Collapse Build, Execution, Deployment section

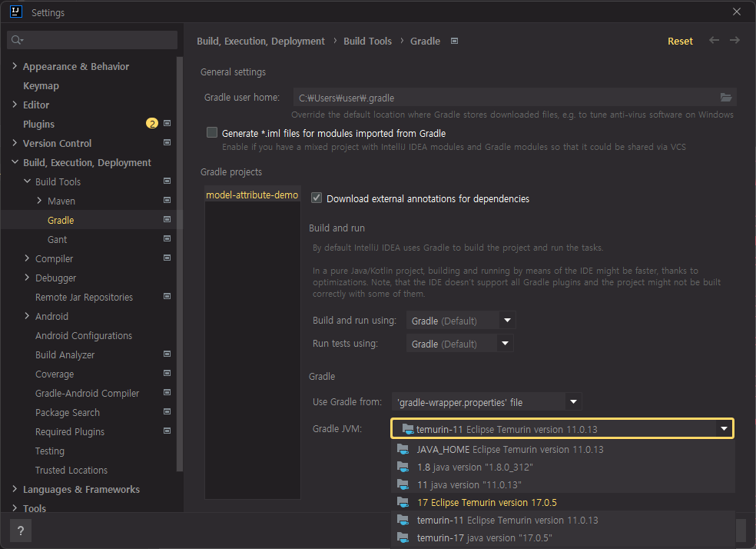click(x=15, y=162)
